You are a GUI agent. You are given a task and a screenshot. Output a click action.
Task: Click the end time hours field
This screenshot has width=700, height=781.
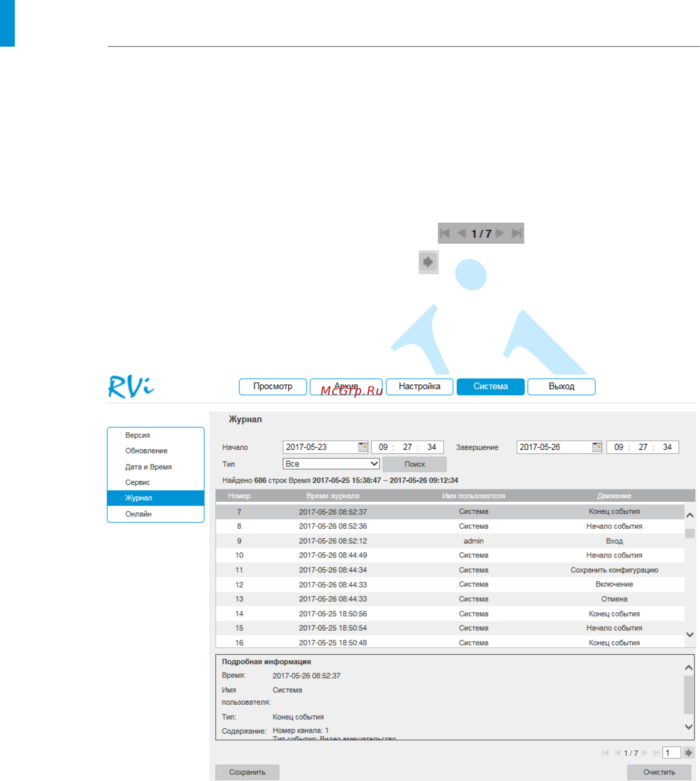point(619,447)
